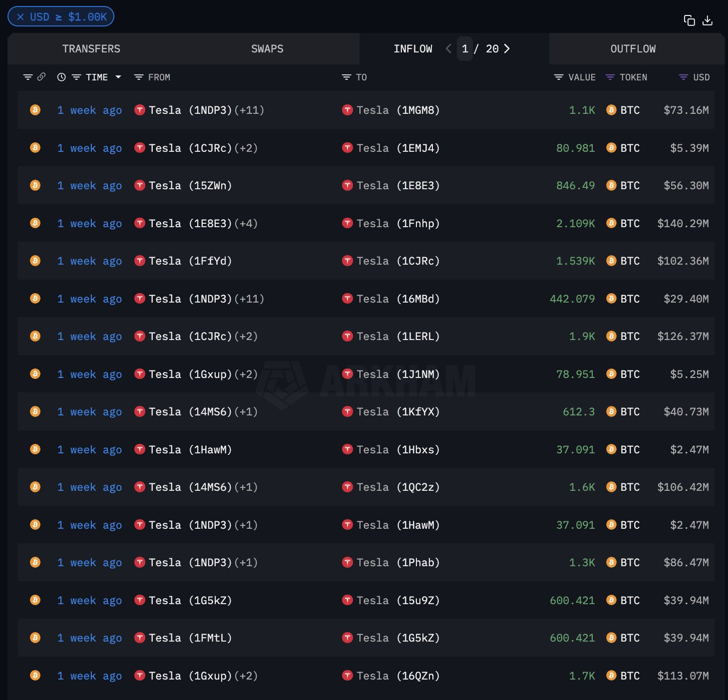Click the Bitcoin chain icon in first row
Image resolution: width=728 pixels, height=700 pixels.
coord(34,110)
